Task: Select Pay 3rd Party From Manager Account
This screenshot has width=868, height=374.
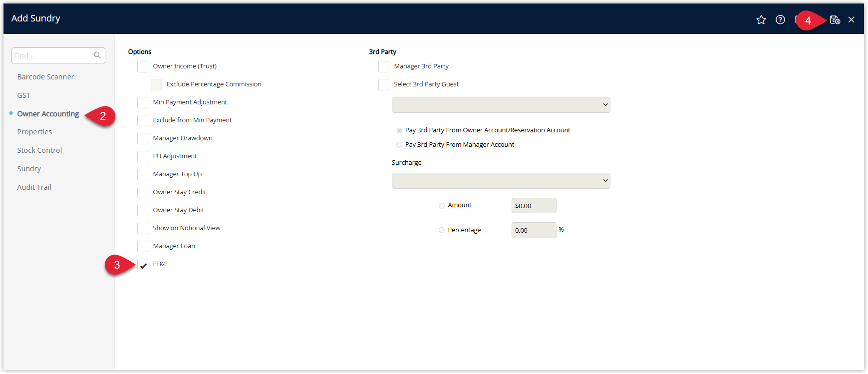Action: coord(399,145)
